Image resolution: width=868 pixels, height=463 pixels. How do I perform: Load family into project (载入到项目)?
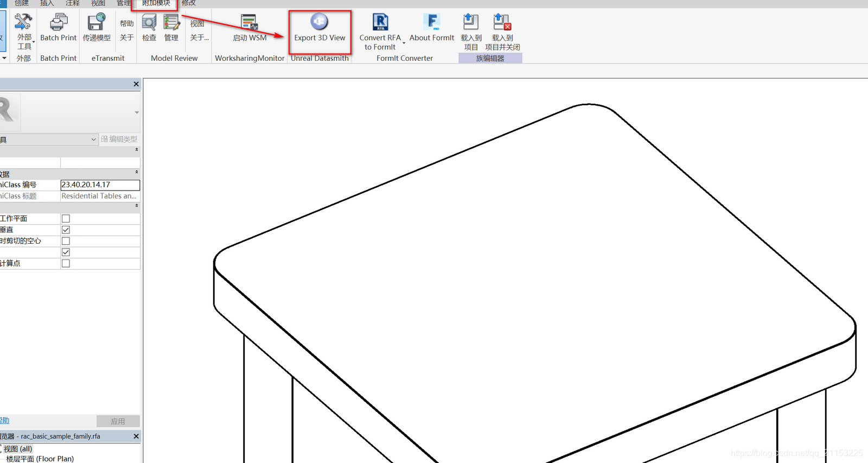(x=471, y=33)
